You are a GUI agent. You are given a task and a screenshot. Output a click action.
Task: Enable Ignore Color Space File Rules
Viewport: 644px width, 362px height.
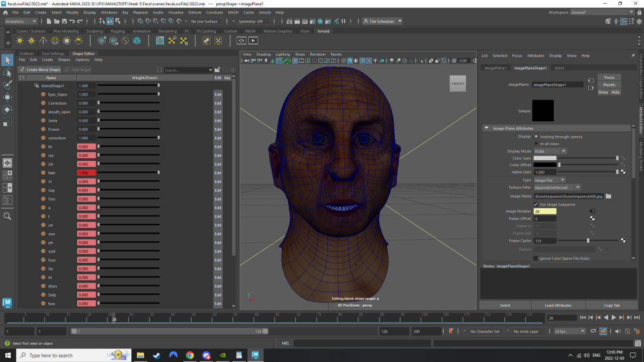coord(535,258)
